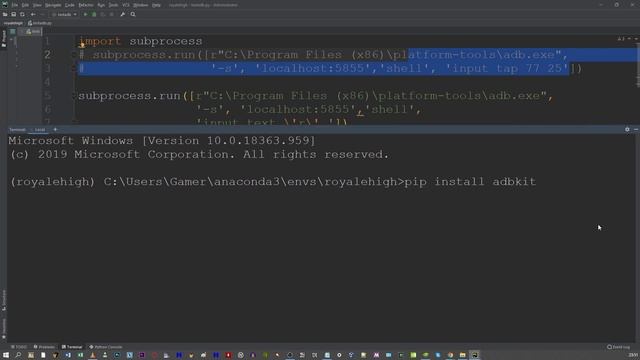This screenshot has height=360, width=640.
Task: Click the uncommented subprocess.run call on line 5
Action: (315, 96)
